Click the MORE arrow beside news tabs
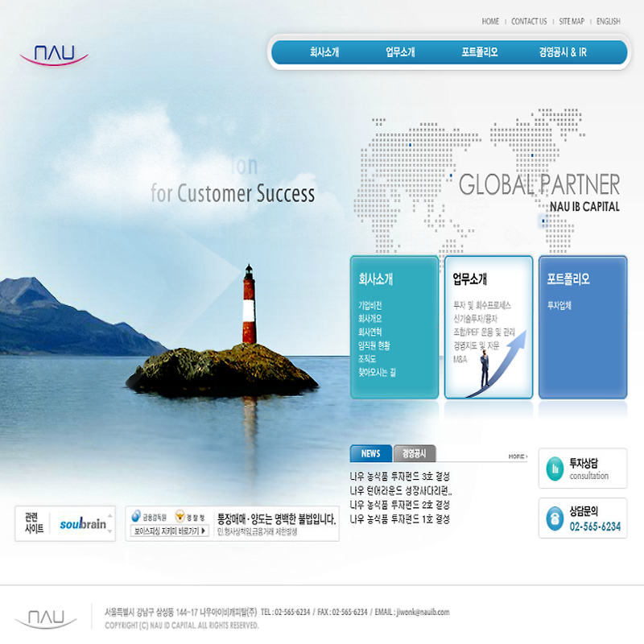The height and width of the screenshot is (644, 644). coord(517,456)
